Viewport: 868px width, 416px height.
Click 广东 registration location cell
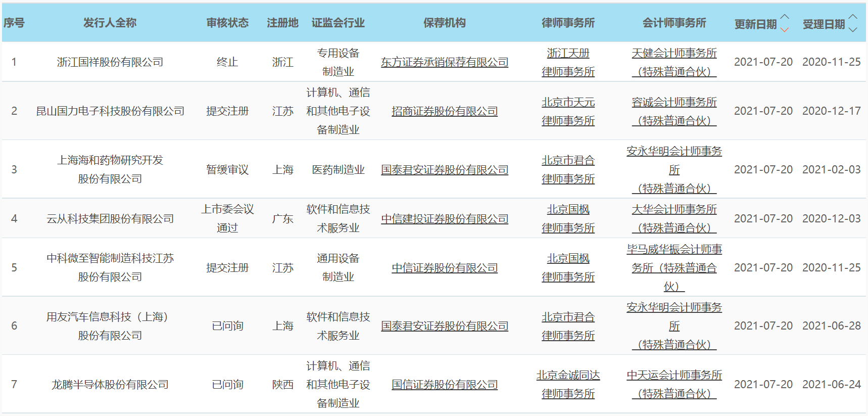point(282,219)
